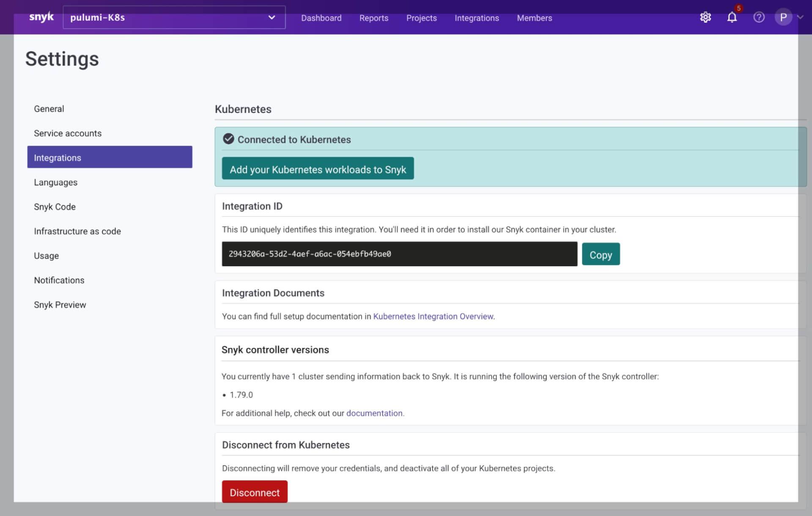Click the Snyk logo icon top left
This screenshot has height=516, width=812.
[40, 16]
